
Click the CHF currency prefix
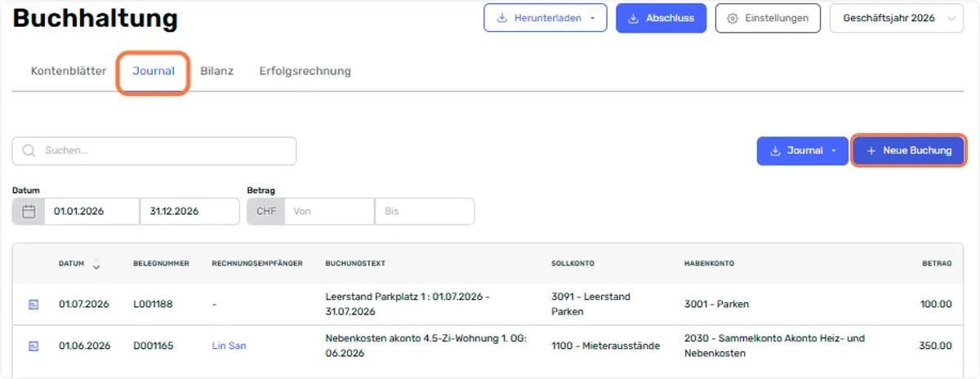coord(266,212)
